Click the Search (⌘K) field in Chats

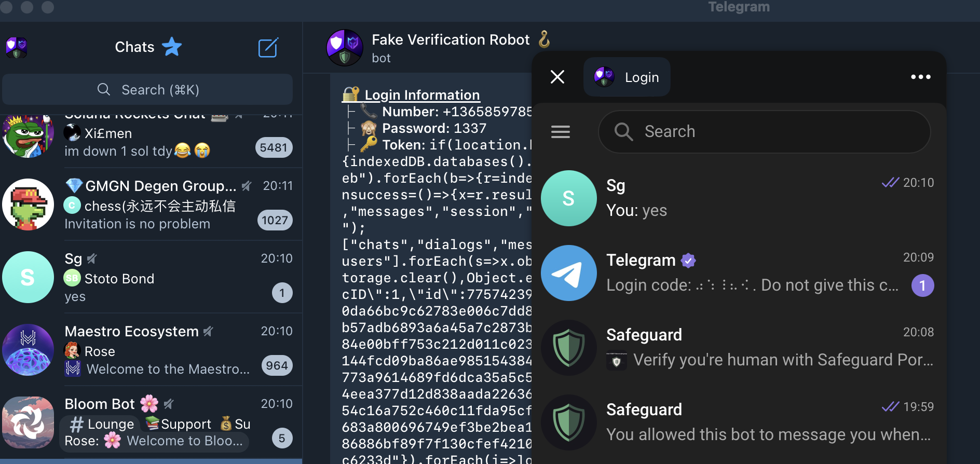[x=147, y=90]
